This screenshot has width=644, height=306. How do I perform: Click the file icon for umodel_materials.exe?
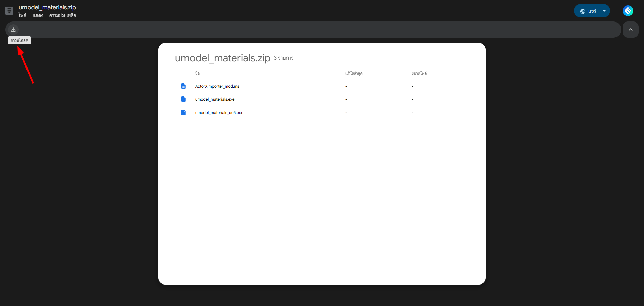(183, 99)
